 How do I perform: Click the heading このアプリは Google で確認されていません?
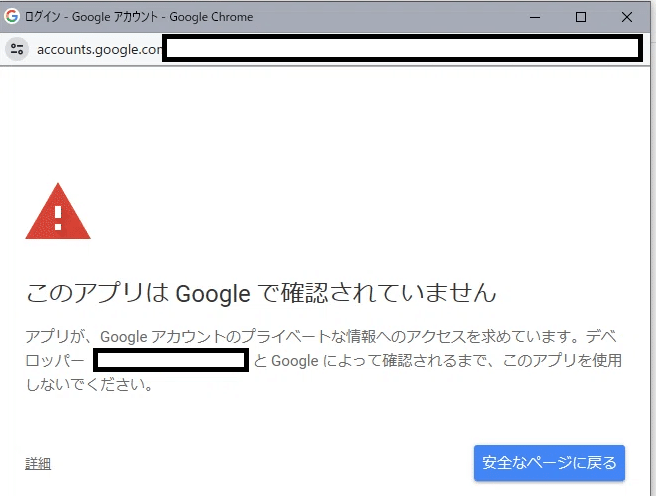point(261,293)
